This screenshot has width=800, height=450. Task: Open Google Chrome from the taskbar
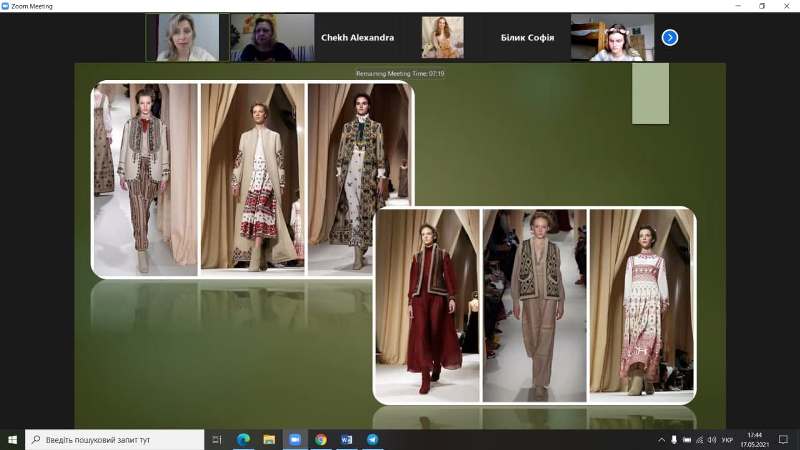pos(321,439)
